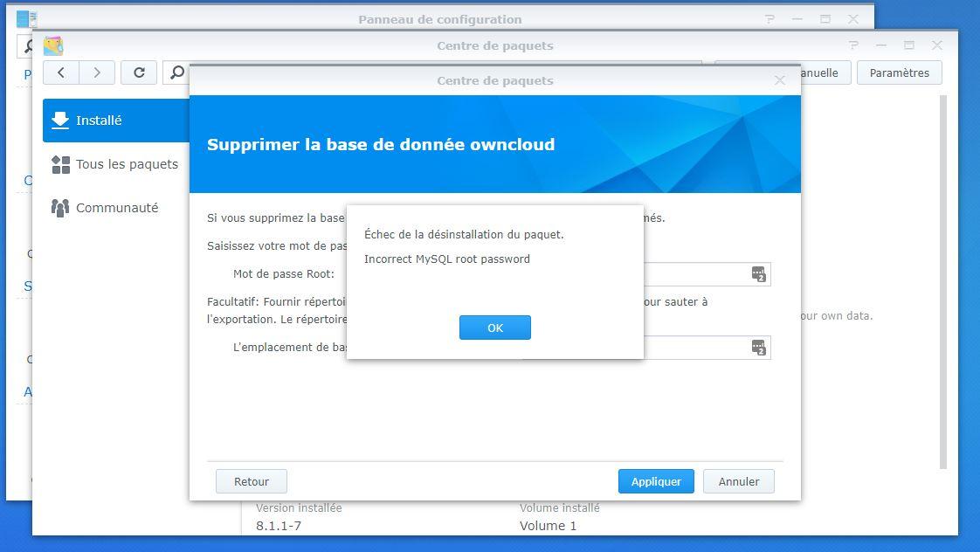Go forward with the right arrow
Image resolution: width=980 pixels, height=552 pixels.
click(x=97, y=72)
